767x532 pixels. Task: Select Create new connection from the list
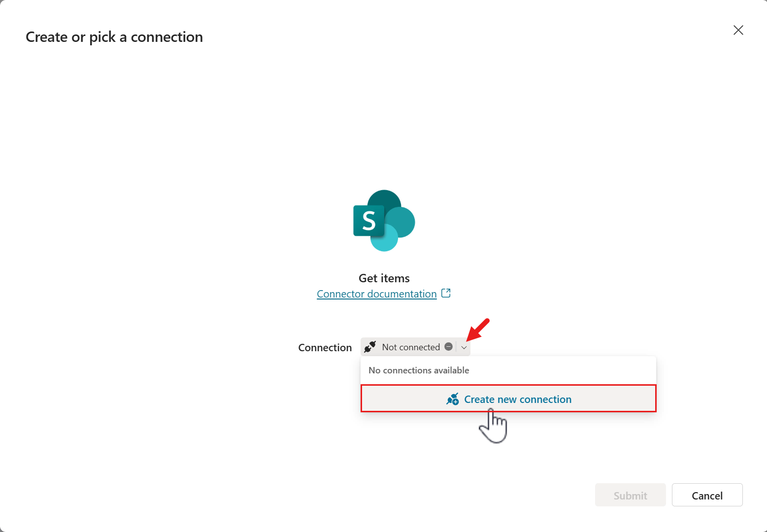(x=517, y=399)
